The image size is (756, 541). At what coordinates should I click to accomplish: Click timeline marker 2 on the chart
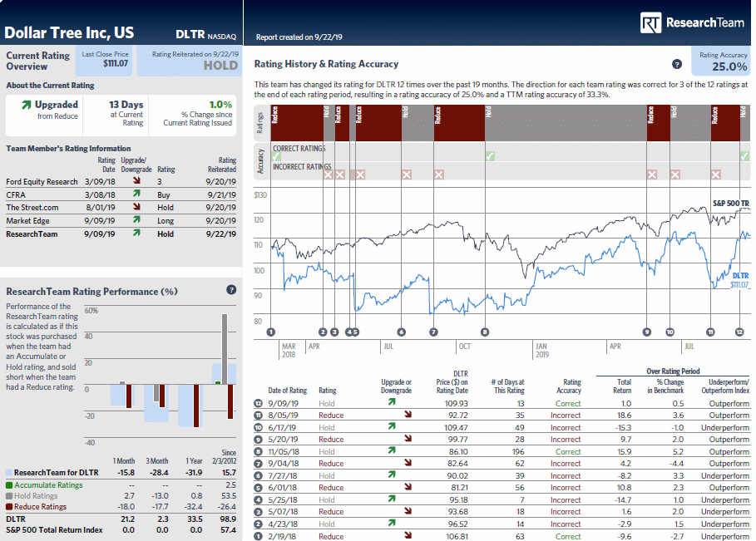pyautogui.click(x=323, y=332)
